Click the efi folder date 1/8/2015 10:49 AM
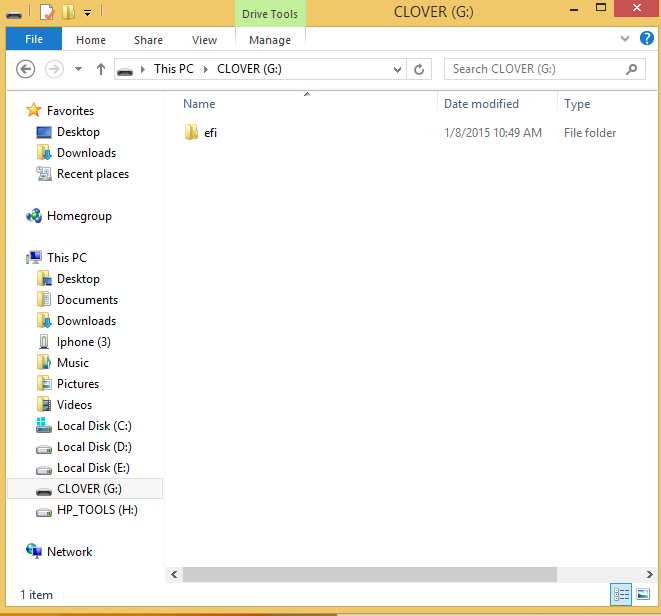 point(493,133)
